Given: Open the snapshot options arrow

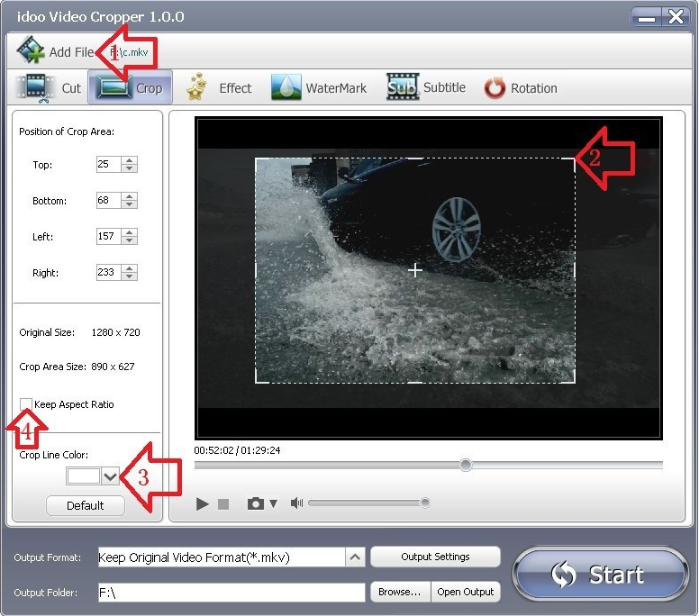Looking at the screenshot, I should (273, 504).
